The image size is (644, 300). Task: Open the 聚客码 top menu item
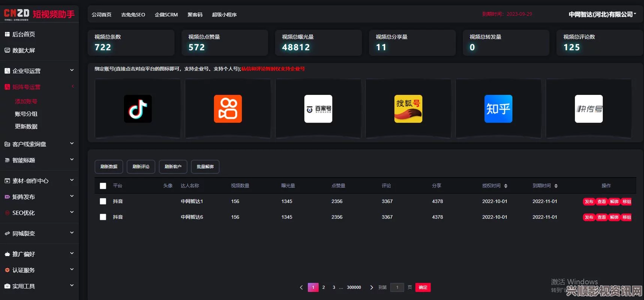click(195, 15)
